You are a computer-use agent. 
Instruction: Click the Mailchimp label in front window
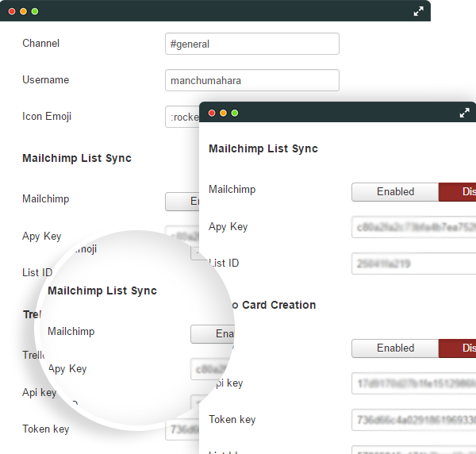232,190
